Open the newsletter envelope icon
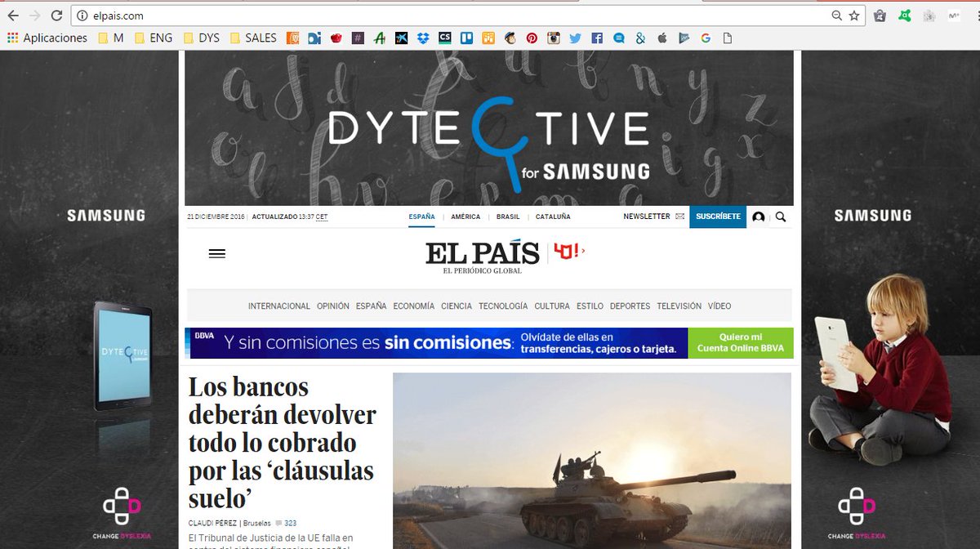 [x=679, y=216]
